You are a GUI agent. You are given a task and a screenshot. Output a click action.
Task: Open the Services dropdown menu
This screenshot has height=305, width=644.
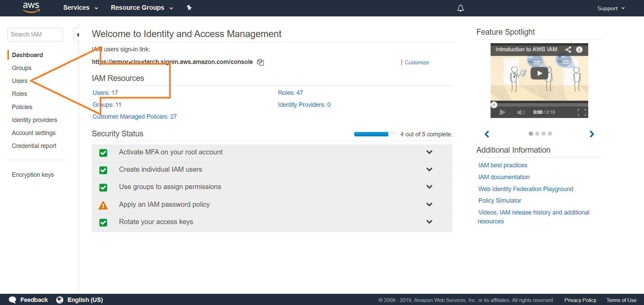(x=81, y=8)
